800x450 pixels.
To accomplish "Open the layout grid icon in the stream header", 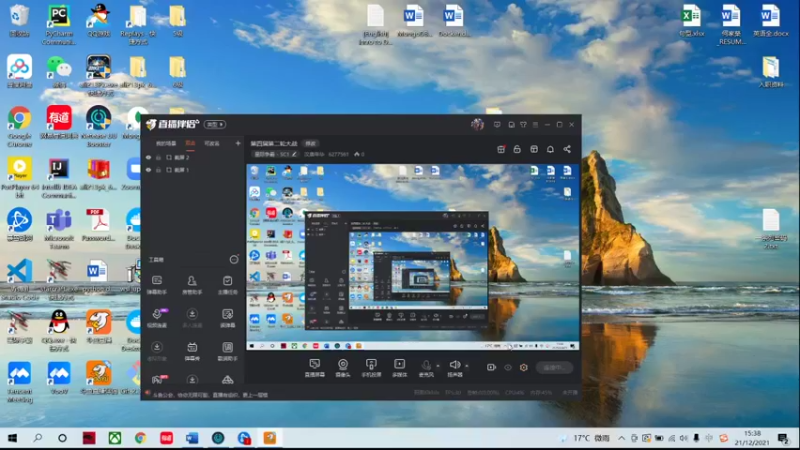I will (534, 149).
